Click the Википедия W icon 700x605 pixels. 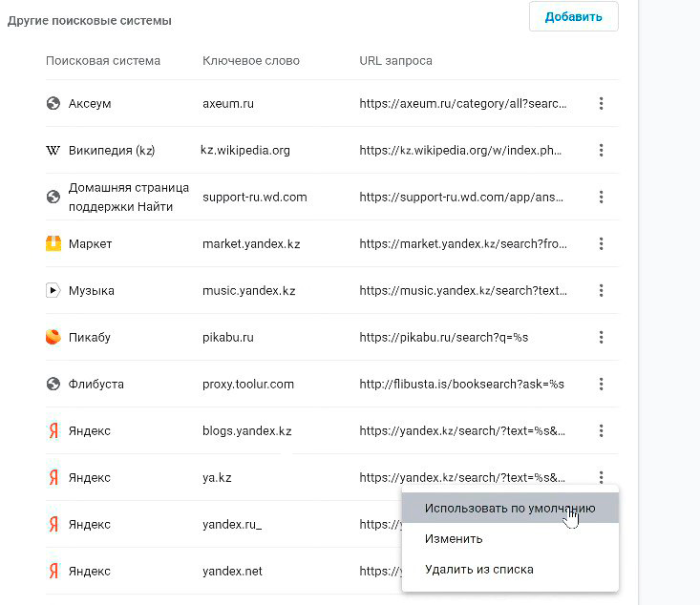[53, 150]
